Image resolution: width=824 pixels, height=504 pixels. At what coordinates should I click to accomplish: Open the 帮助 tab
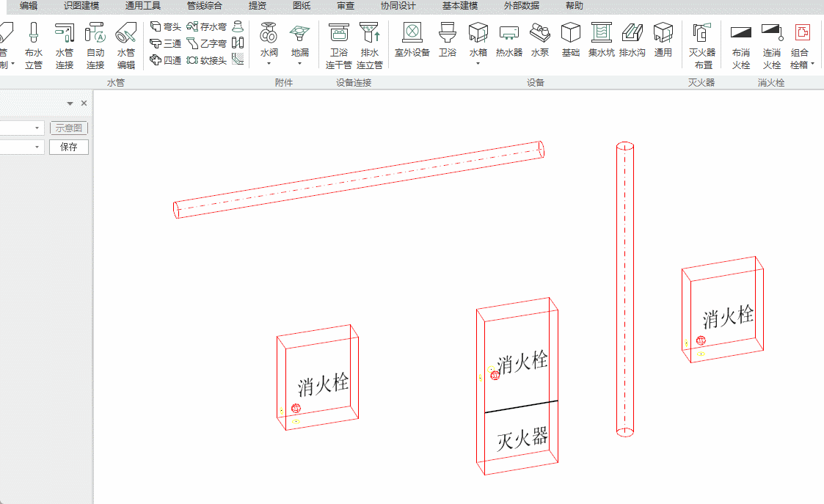pyautogui.click(x=575, y=6)
